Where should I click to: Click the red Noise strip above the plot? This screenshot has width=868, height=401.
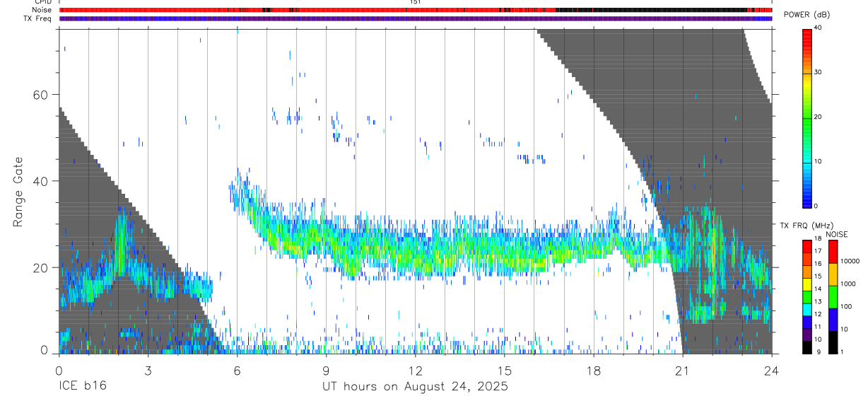pos(416,10)
